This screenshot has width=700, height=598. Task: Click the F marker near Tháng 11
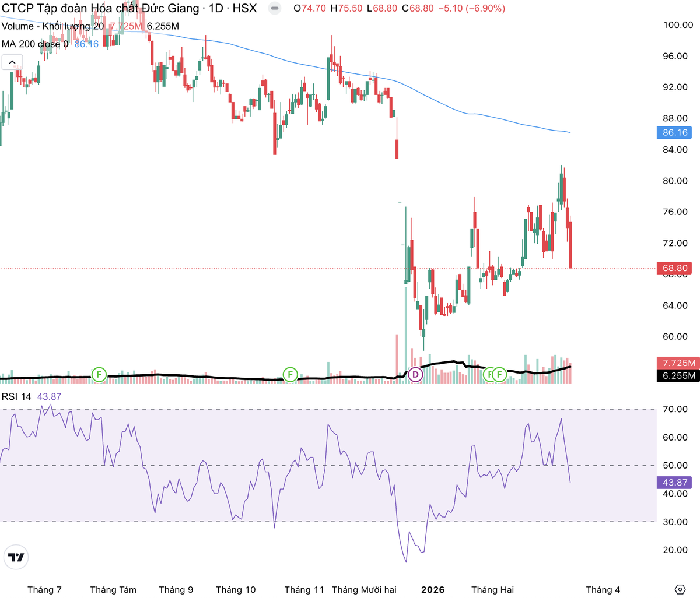click(x=290, y=374)
